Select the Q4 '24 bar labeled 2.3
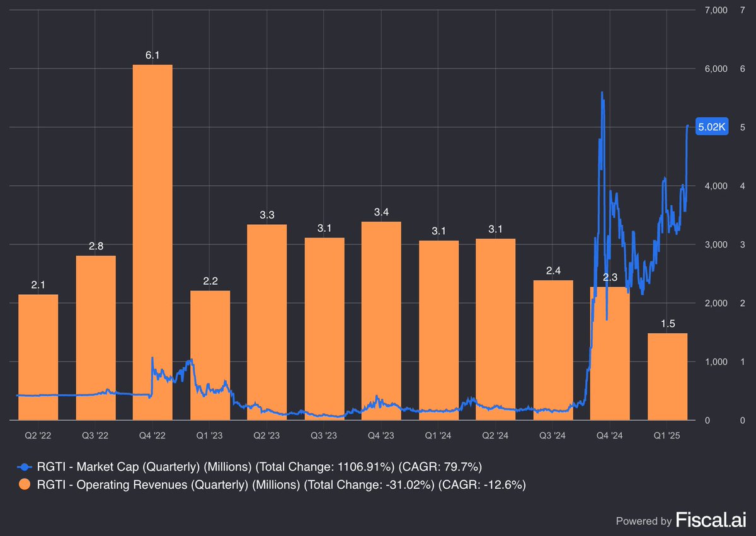 [x=610, y=353]
